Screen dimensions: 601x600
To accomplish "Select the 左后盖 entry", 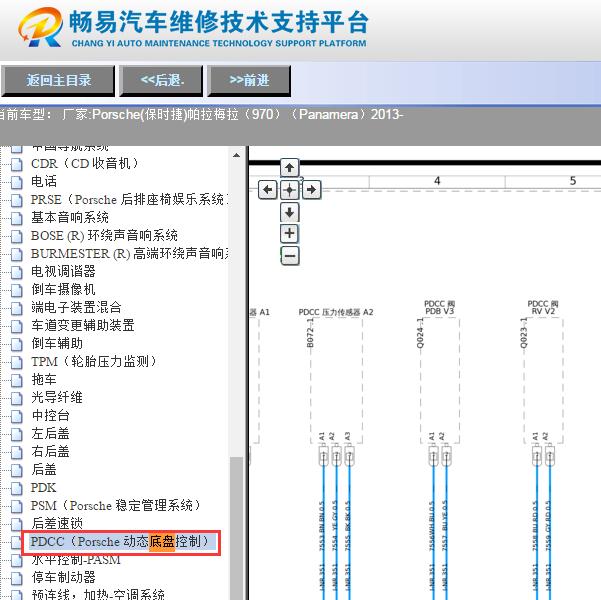I will (50, 434).
